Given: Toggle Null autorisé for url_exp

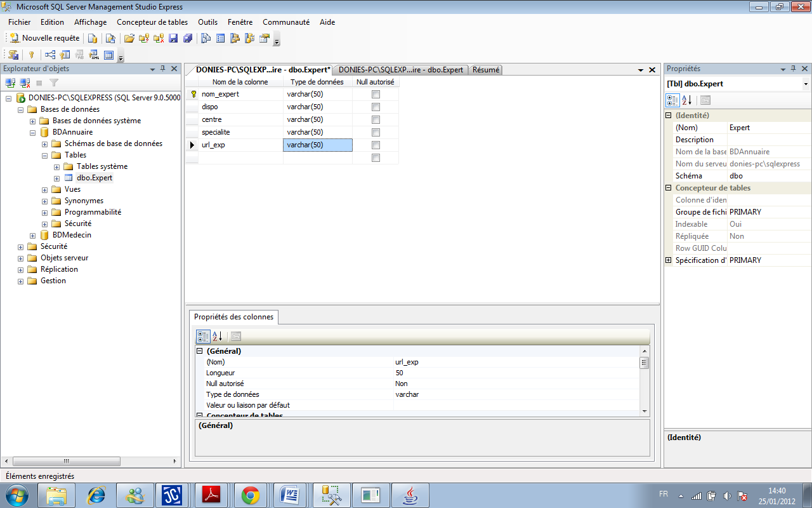Looking at the screenshot, I should click(376, 145).
